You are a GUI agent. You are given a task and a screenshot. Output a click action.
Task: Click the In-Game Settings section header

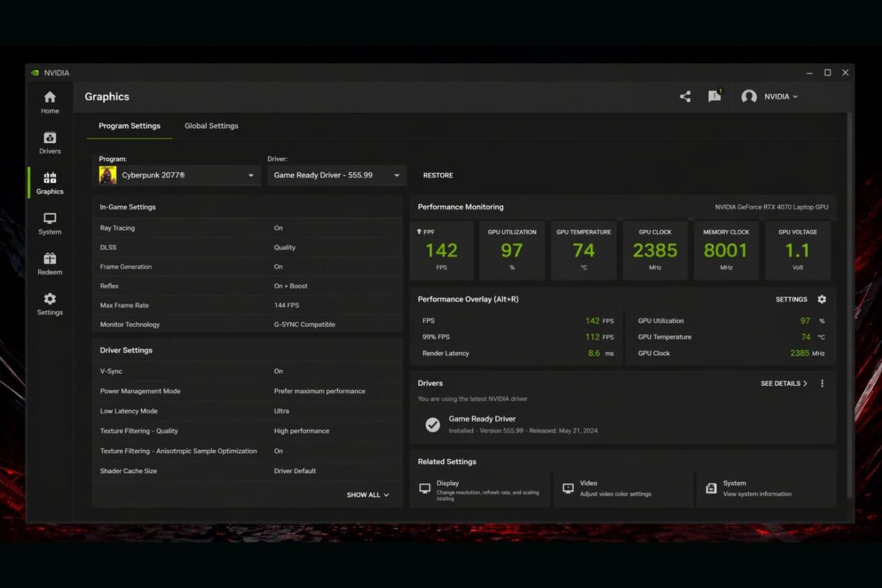(128, 207)
